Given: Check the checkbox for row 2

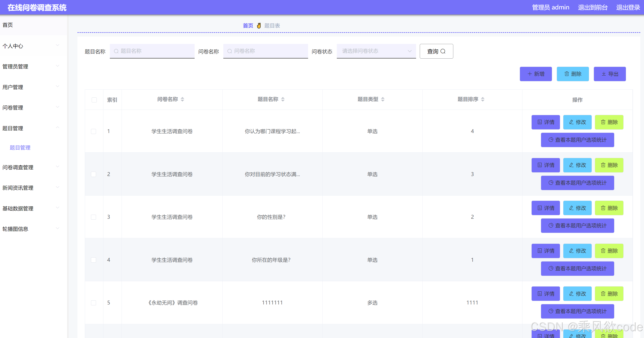Looking at the screenshot, I should click(94, 174).
